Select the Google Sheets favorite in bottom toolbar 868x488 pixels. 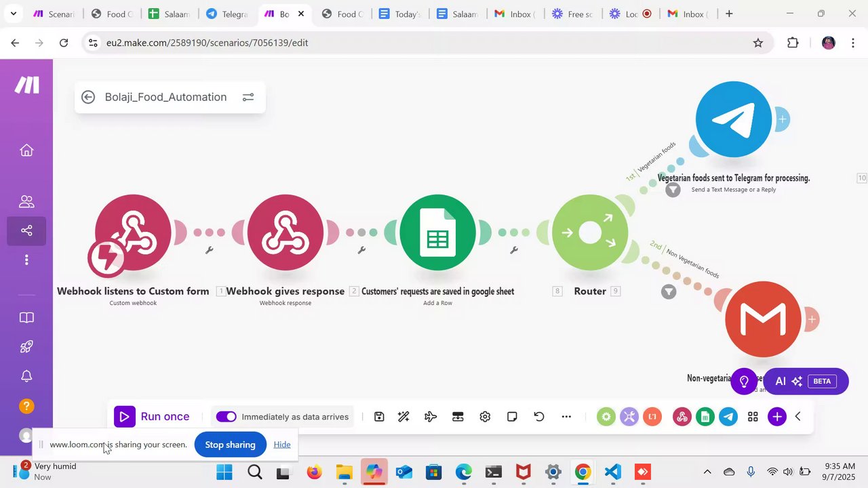click(x=705, y=417)
